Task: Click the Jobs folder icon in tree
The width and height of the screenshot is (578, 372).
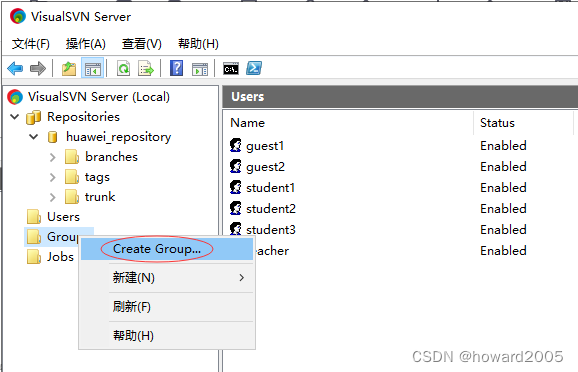Action: tap(34, 257)
